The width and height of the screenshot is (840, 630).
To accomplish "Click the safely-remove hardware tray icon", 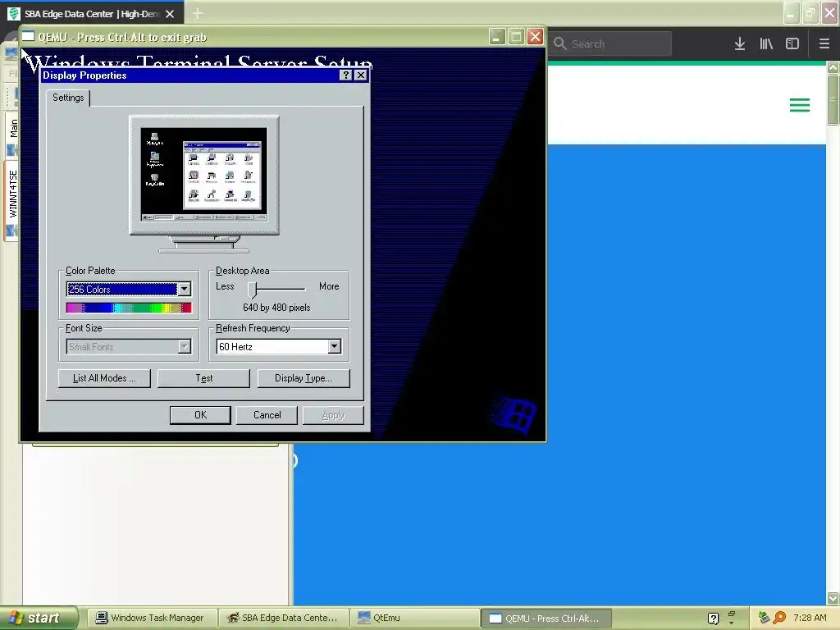I will tap(765, 618).
